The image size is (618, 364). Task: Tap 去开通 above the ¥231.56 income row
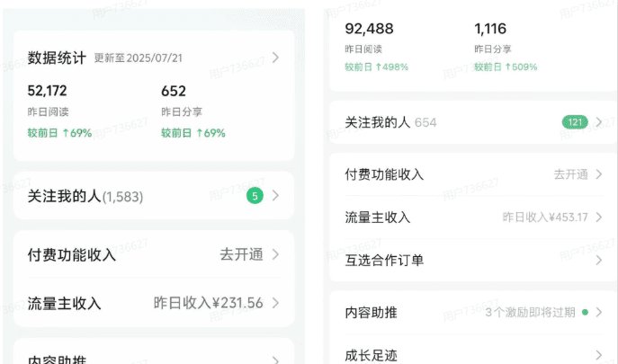[241, 254]
